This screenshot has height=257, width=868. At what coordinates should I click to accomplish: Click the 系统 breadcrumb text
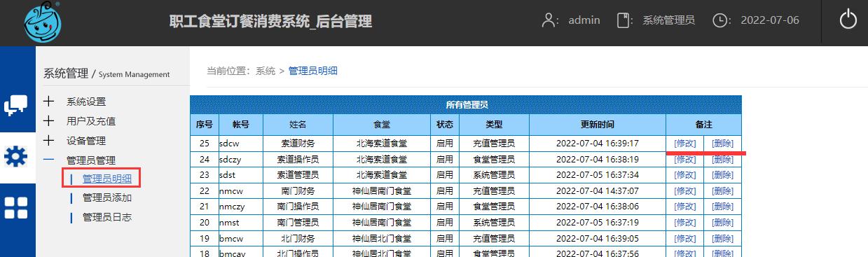pyautogui.click(x=266, y=71)
